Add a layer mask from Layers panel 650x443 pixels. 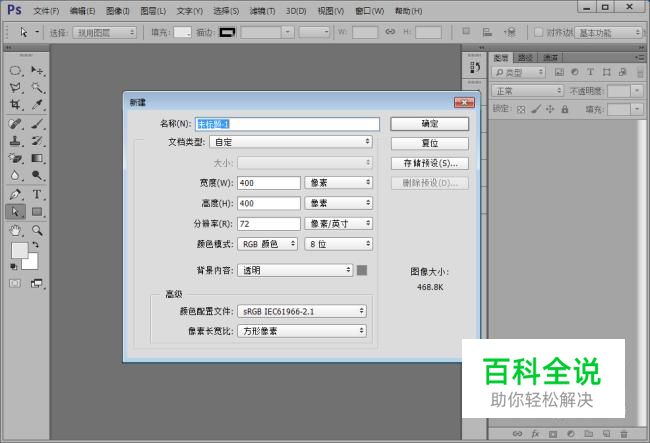click(553, 434)
